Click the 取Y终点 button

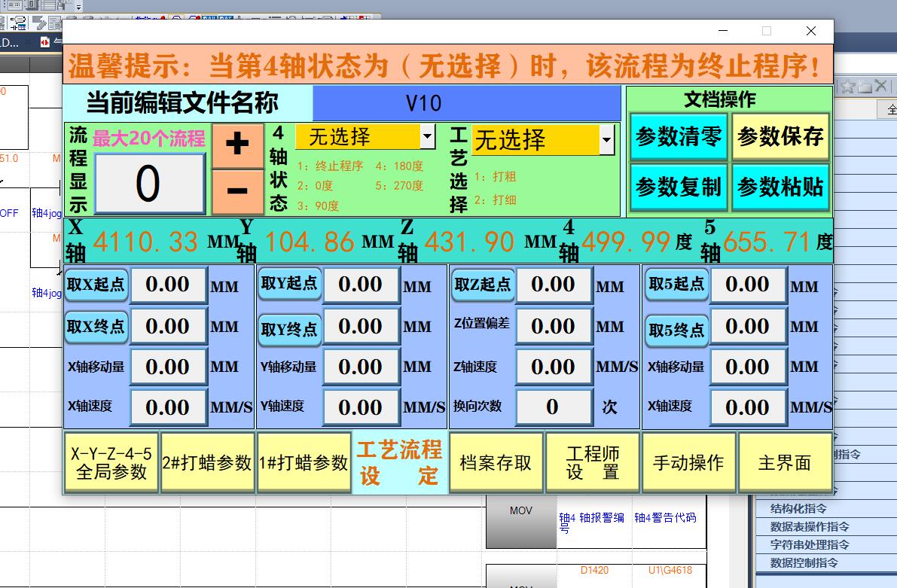click(x=289, y=330)
